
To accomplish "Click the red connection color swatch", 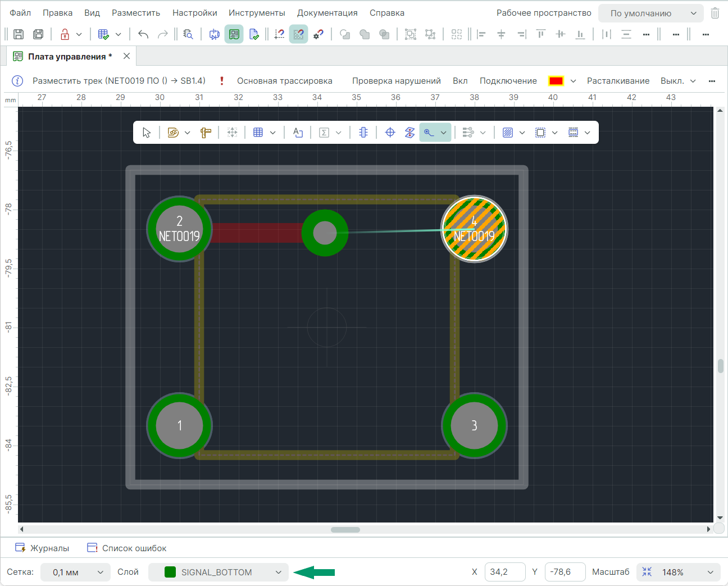I will pos(556,81).
